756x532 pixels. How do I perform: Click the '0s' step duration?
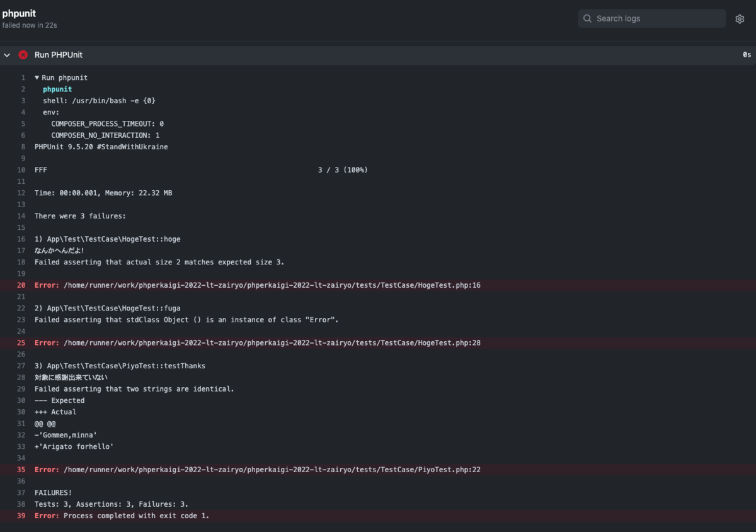pyautogui.click(x=747, y=55)
